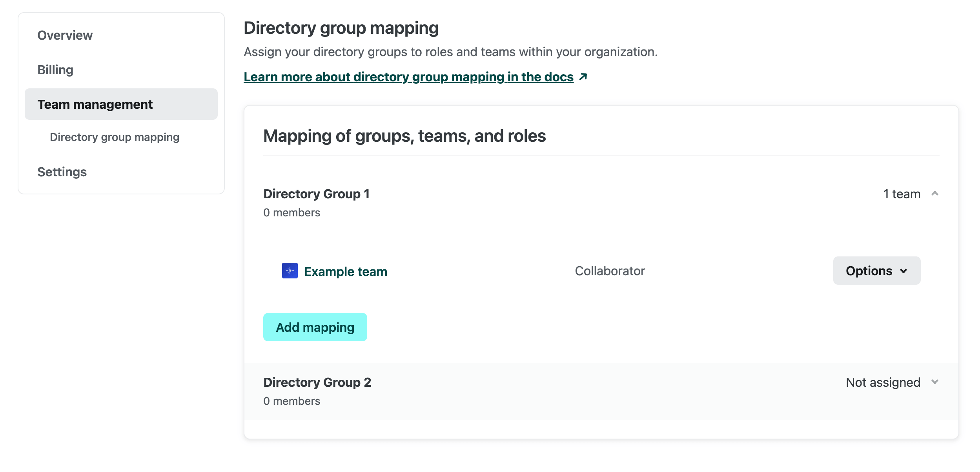Open the directory group mapping docs link
980x472 pixels.
click(x=408, y=77)
